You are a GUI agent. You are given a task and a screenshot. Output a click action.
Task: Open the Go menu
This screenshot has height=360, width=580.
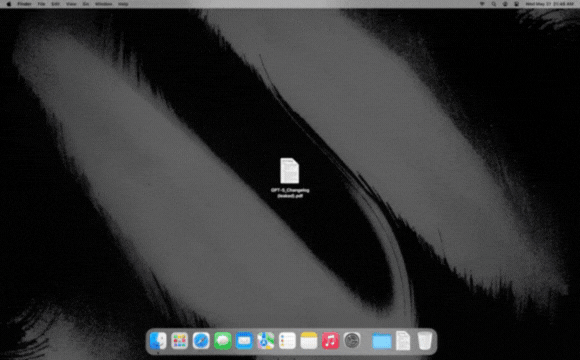[x=86, y=4]
